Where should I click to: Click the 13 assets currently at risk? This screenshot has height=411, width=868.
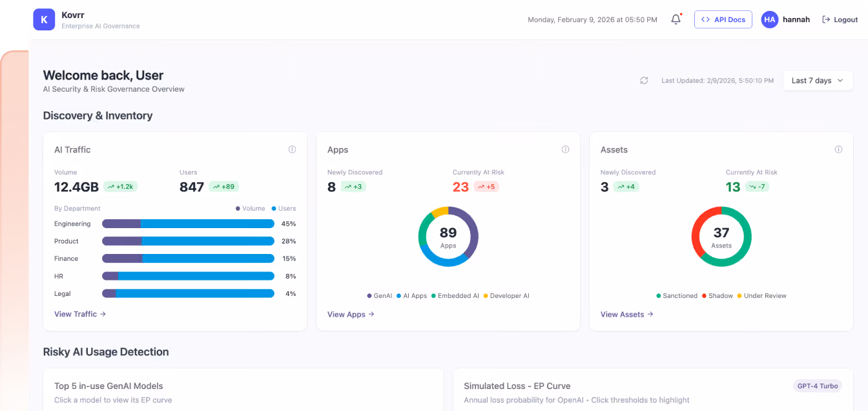(733, 187)
